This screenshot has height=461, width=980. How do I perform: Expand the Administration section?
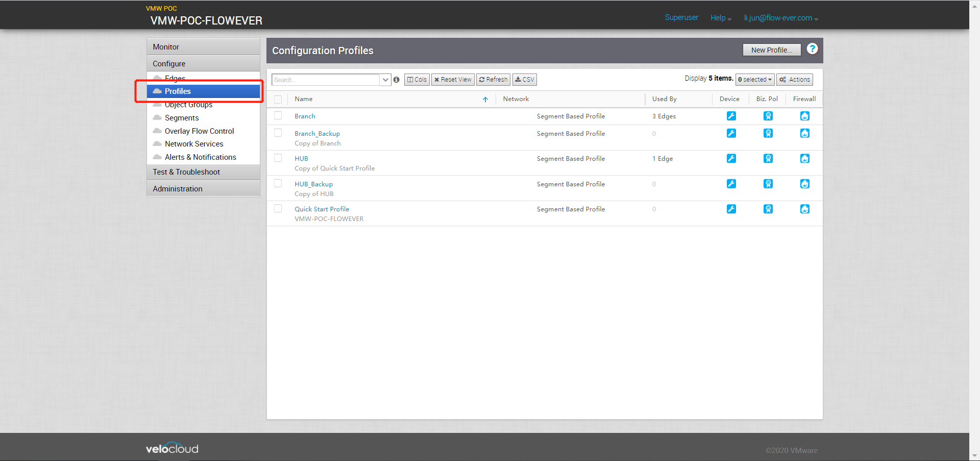pyautogui.click(x=203, y=188)
